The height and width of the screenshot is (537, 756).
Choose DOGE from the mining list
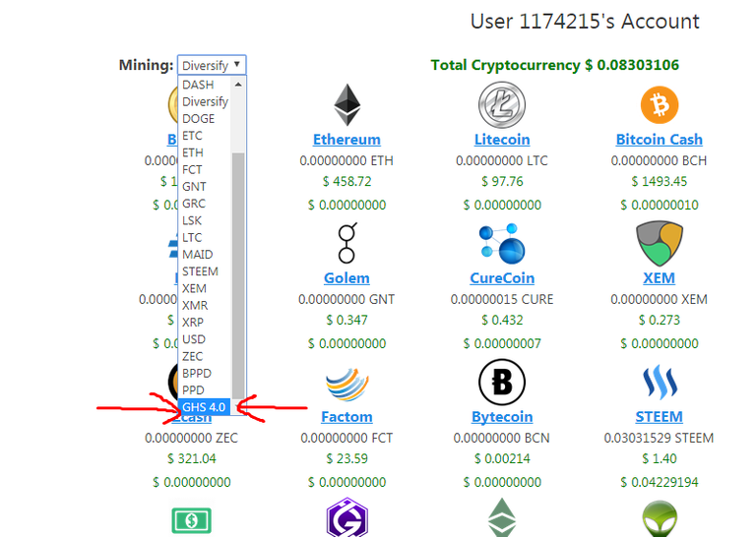(205, 118)
